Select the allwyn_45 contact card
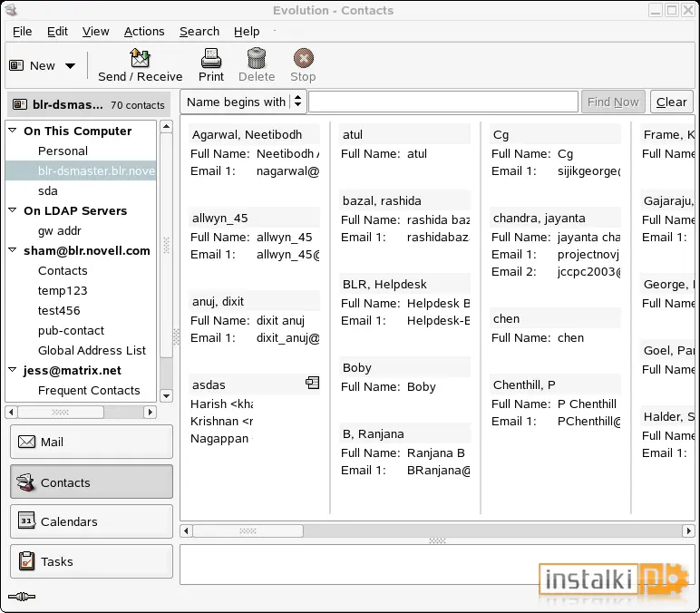700x613 pixels. click(x=254, y=236)
